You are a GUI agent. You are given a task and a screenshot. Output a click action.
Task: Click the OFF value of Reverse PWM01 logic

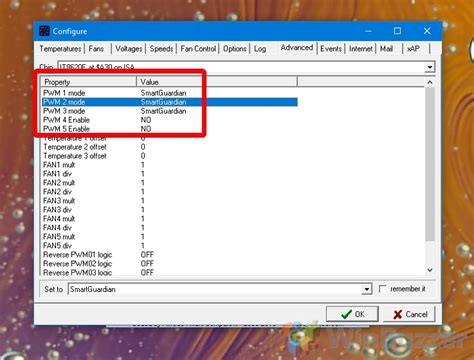pos(147,255)
